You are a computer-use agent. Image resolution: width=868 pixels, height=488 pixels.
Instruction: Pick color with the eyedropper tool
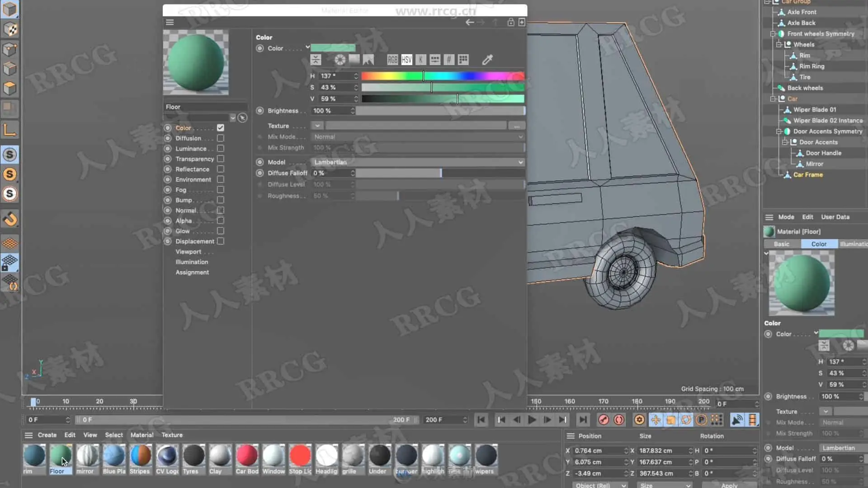click(487, 60)
